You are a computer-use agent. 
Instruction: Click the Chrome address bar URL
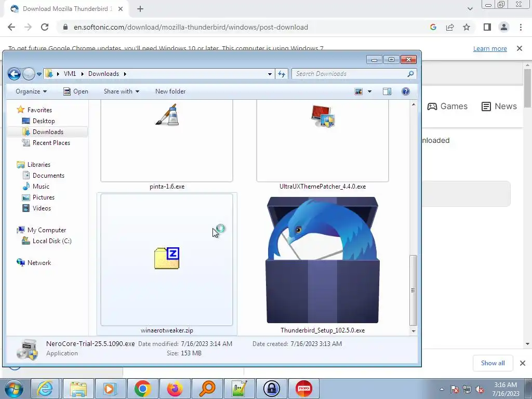(191, 27)
